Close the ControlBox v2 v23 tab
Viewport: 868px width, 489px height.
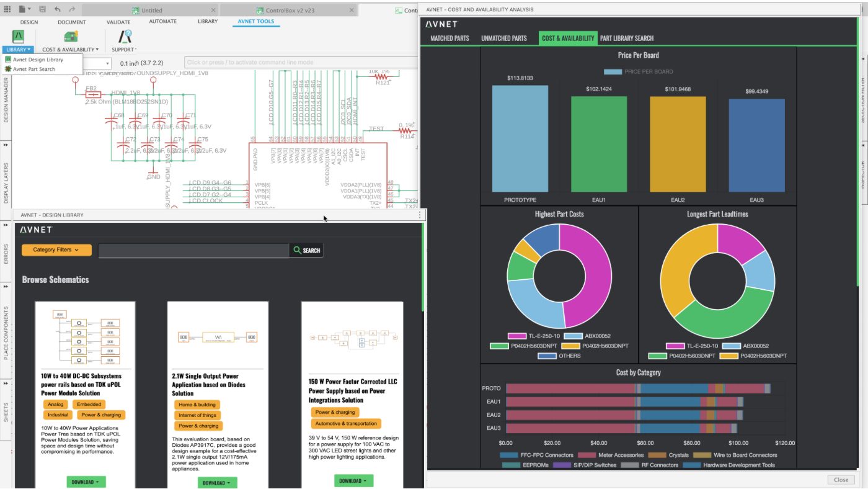click(350, 11)
